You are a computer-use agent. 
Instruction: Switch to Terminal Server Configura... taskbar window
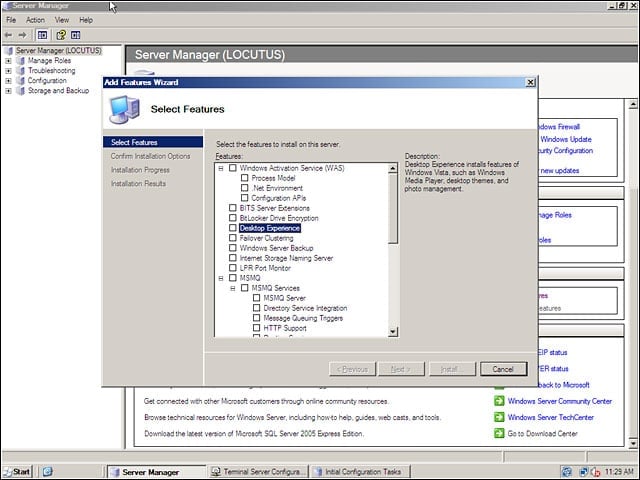pos(258,472)
